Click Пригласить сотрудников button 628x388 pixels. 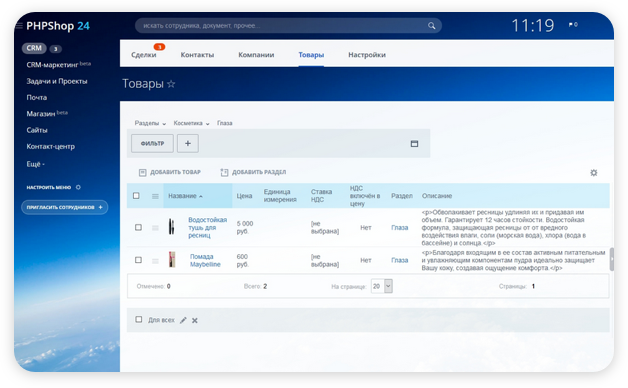[x=64, y=207]
